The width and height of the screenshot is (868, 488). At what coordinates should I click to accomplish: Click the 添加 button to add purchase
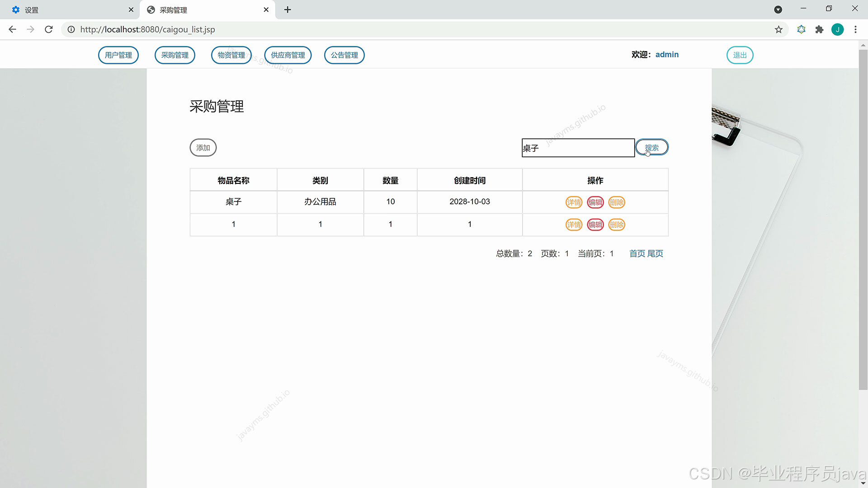point(203,148)
